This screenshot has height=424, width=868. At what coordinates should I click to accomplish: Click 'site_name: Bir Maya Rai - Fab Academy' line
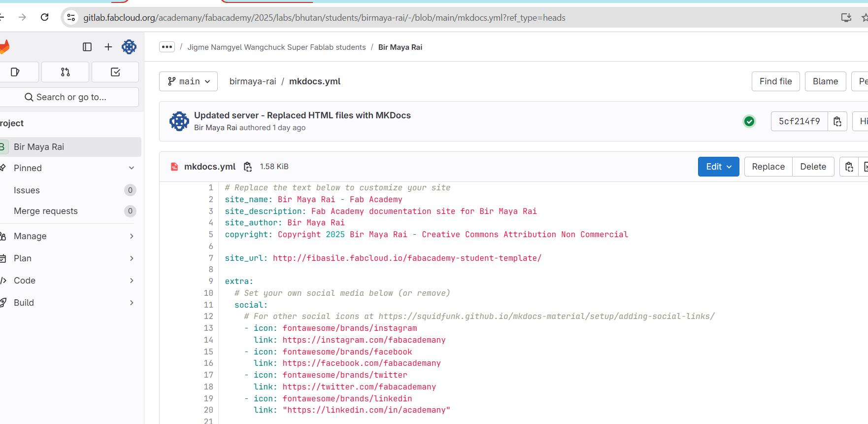(x=313, y=200)
